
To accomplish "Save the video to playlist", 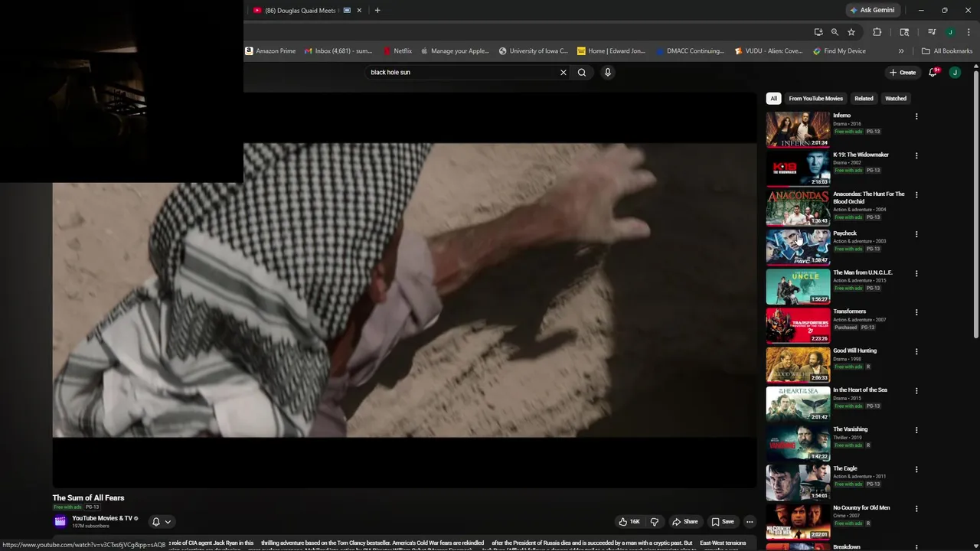I will click(x=722, y=522).
